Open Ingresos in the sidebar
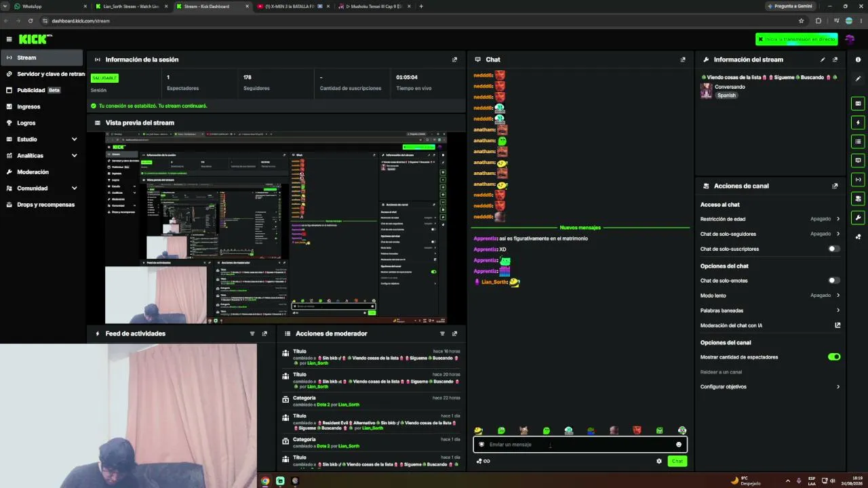 [x=41, y=106]
